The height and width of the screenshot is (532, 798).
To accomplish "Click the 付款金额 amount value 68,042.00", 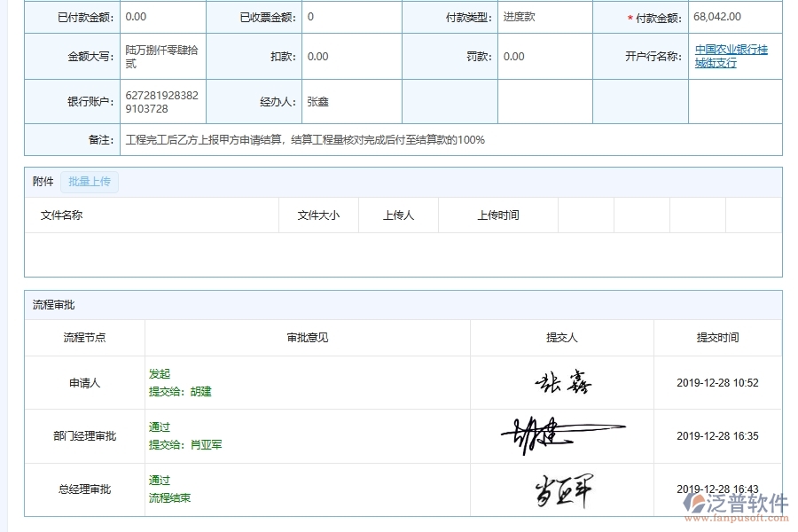I will [x=718, y=16].
